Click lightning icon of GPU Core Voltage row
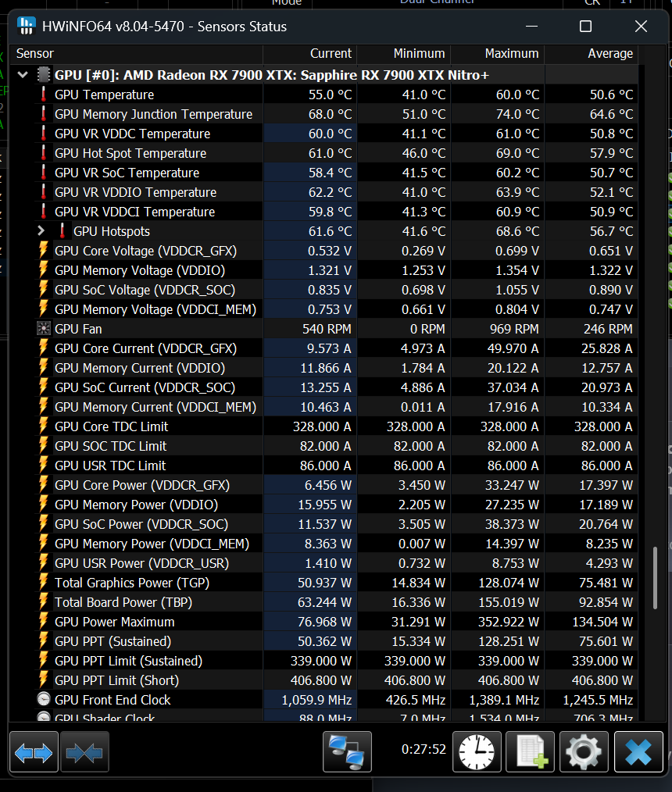 pyautogui.click(x=44, y=251)
